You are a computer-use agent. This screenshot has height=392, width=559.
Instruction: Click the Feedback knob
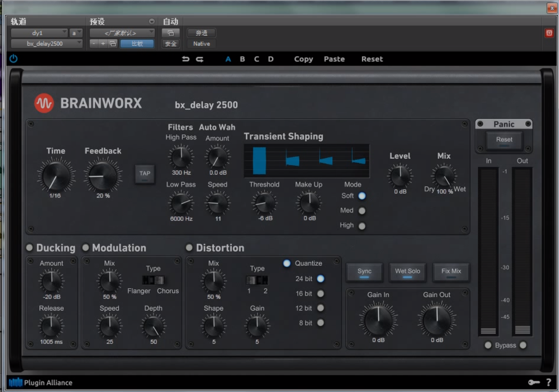coord(103,176)
